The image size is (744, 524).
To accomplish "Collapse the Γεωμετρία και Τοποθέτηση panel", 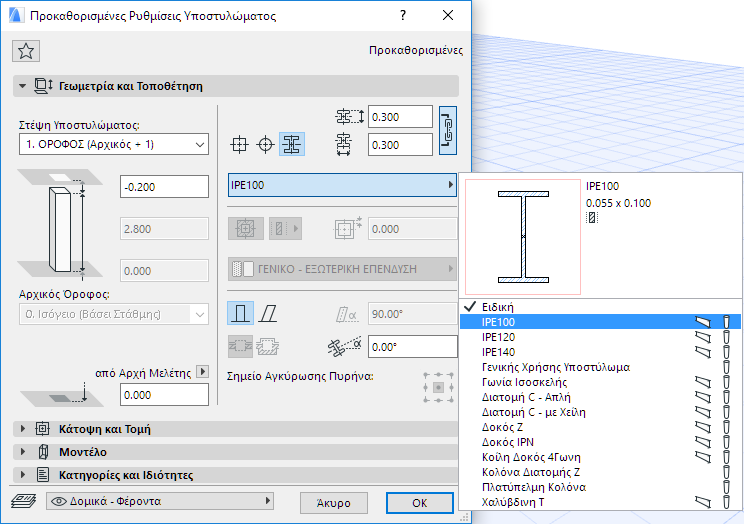I will (22, 86).
